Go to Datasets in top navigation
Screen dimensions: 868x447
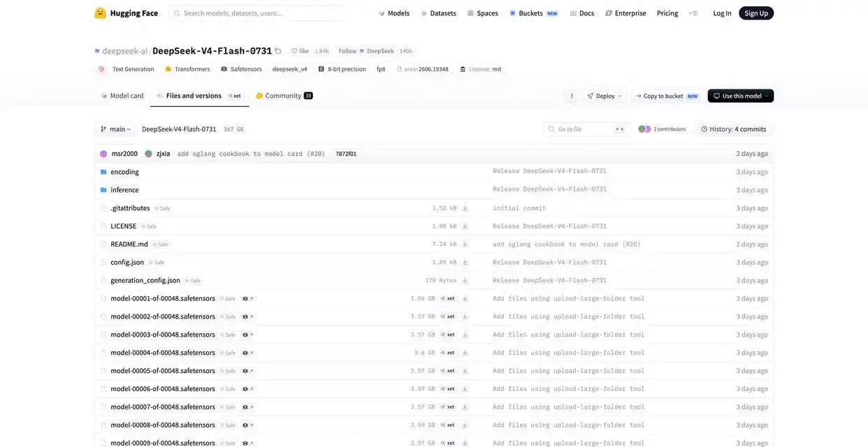[439, 13]
